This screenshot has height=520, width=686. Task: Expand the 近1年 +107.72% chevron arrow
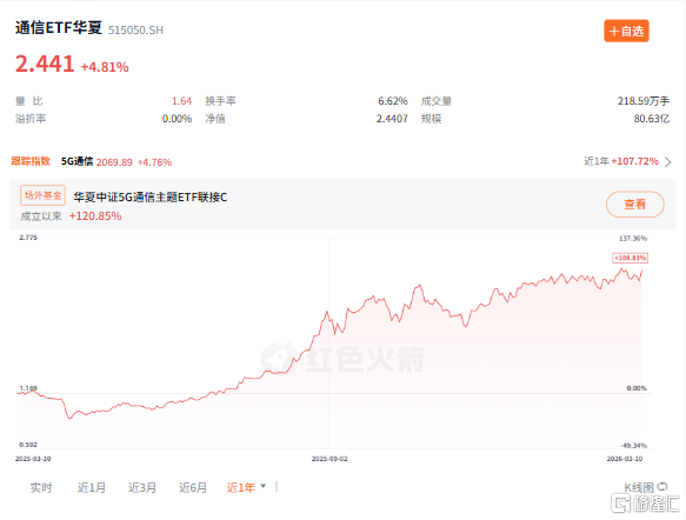point(668,162)
